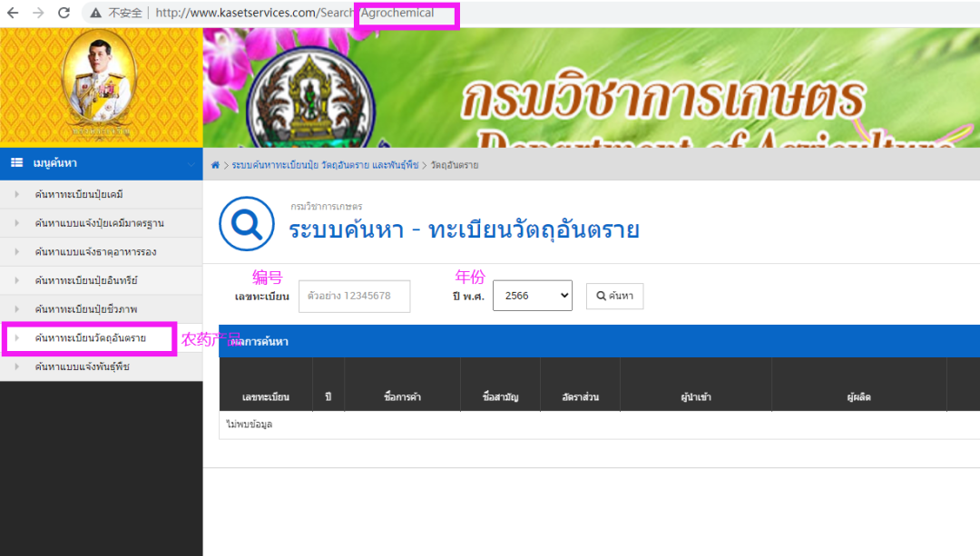This screenshot has width=980, height=556.
Task: Click the เลขทะเบียน registration number input field
Action: 354,296
